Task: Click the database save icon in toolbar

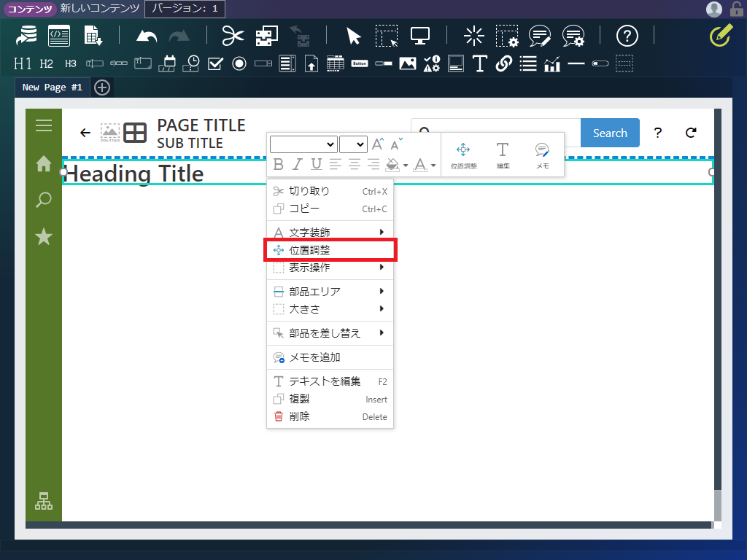Action: point(26,36)
